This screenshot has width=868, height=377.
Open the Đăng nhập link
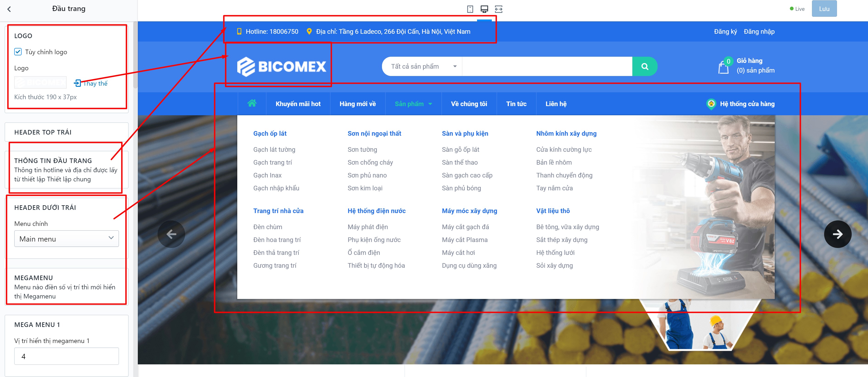[759, 31]
